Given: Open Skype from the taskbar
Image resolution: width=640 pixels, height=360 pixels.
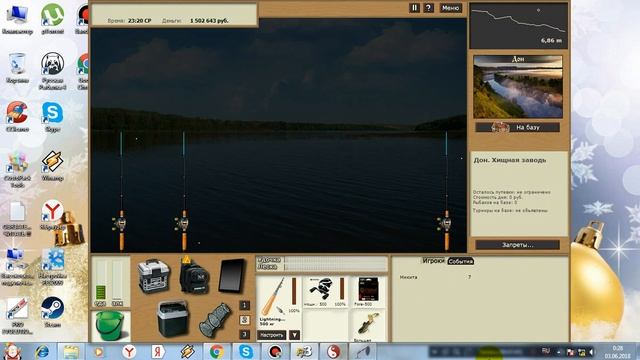Looking at the screenshot, I should click(x=246, y=351).
